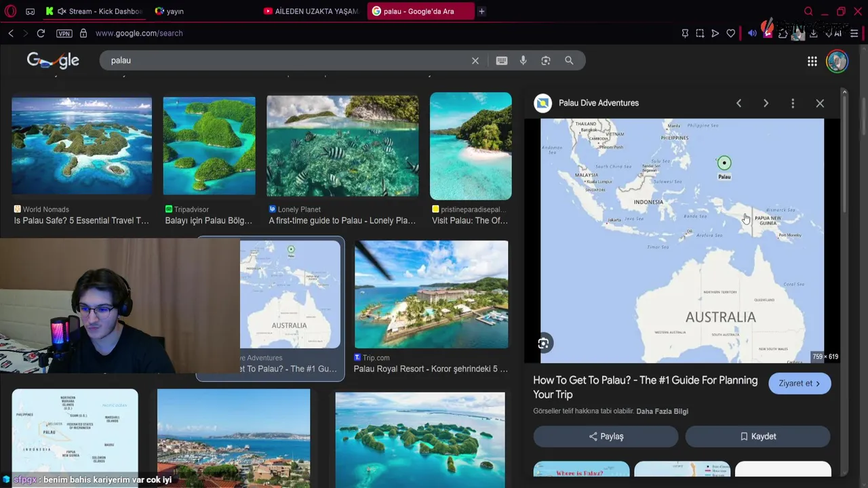Open Tripadvisor Palau image result
This screenshot has width=868, height=488.
209,146
